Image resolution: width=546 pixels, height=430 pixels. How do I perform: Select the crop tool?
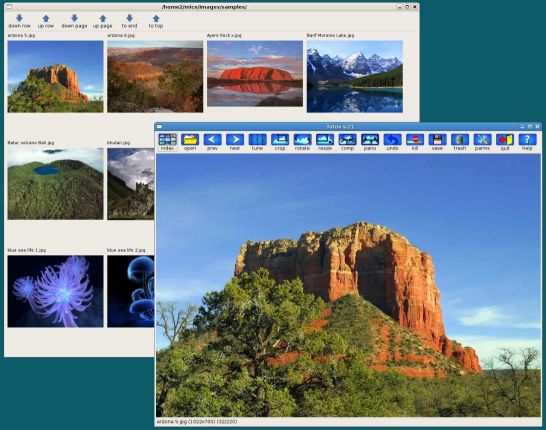[x=280, y=142]
